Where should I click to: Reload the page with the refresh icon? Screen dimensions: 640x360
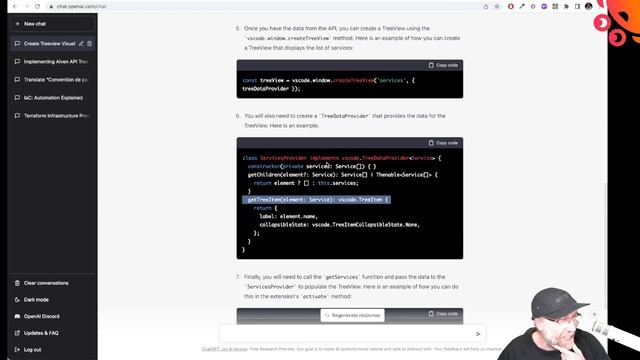click(38, 7)
